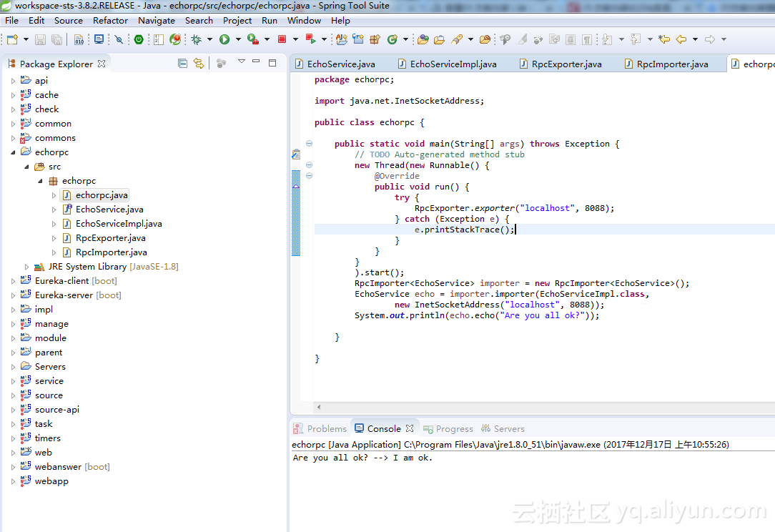Click the New Java Class green C icon

393,39
